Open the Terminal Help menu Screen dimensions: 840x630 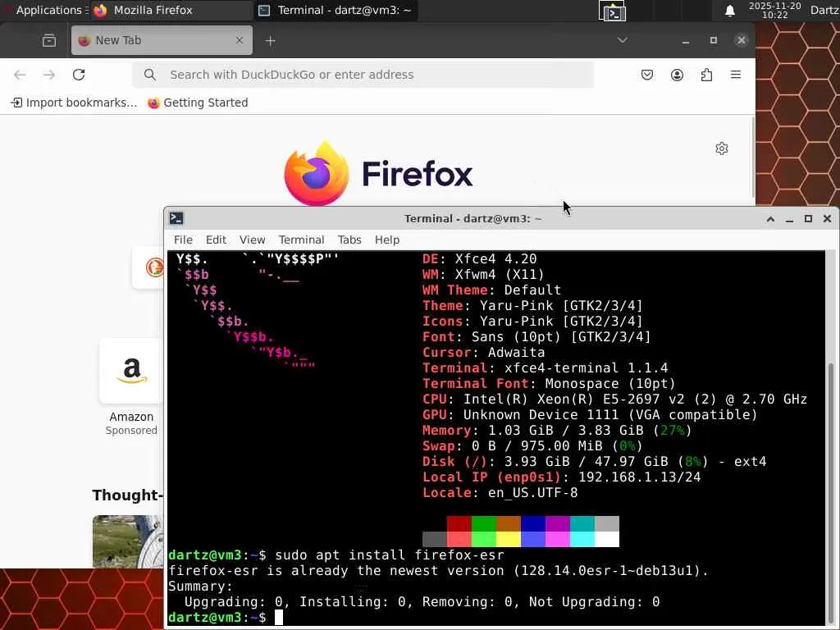(387, 240)
